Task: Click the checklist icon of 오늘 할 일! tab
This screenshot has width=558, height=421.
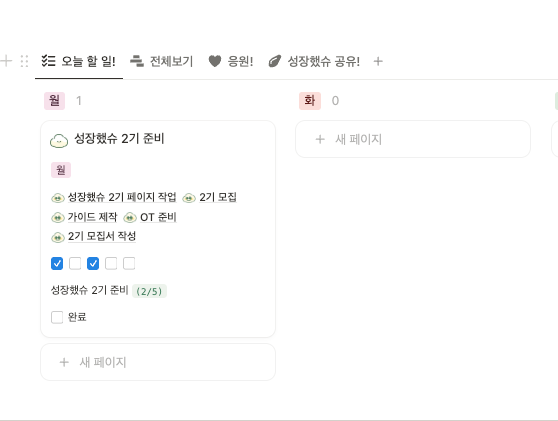Action: [48, 61]
